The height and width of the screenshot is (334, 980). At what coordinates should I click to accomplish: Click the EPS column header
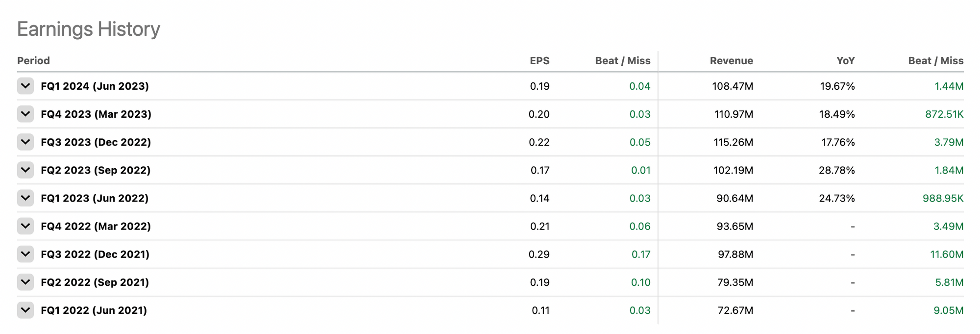pos(539,61)
